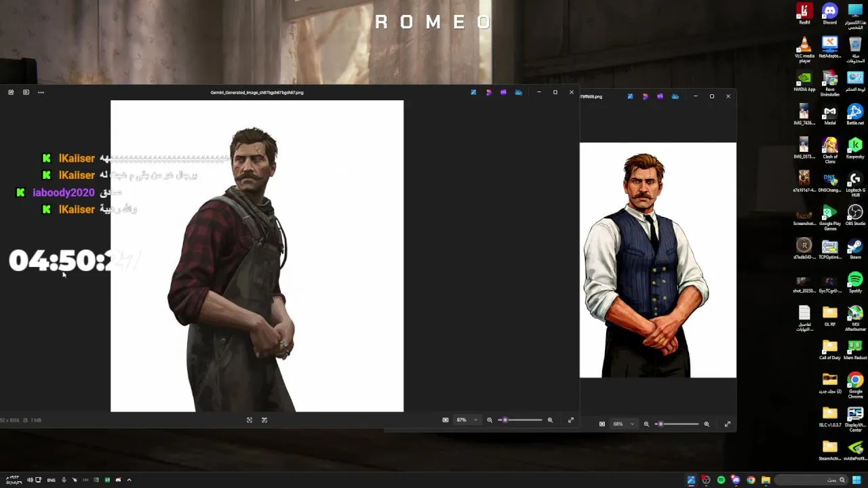Open File Explorer from the taskbar
Screen dimensions: 868x488
coord(766,480)
